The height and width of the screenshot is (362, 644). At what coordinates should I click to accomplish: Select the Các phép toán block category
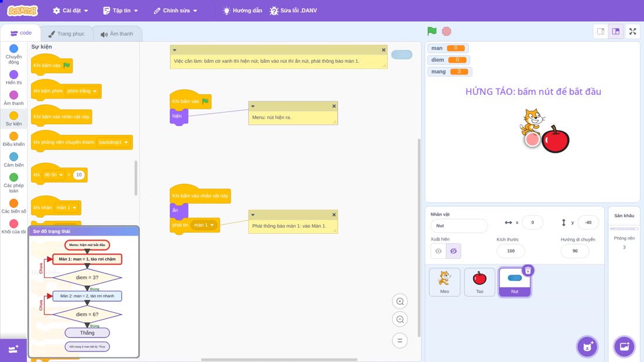tap(13, 183)
